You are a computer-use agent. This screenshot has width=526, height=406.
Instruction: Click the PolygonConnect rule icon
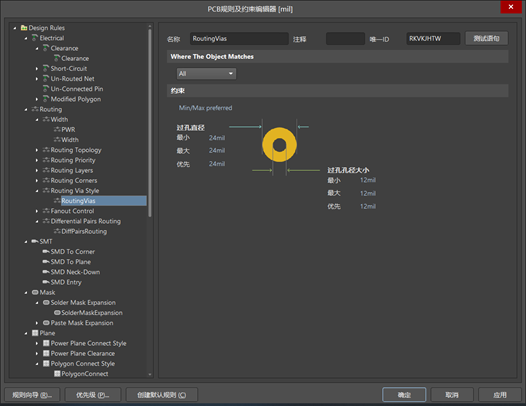coord(57,374)
